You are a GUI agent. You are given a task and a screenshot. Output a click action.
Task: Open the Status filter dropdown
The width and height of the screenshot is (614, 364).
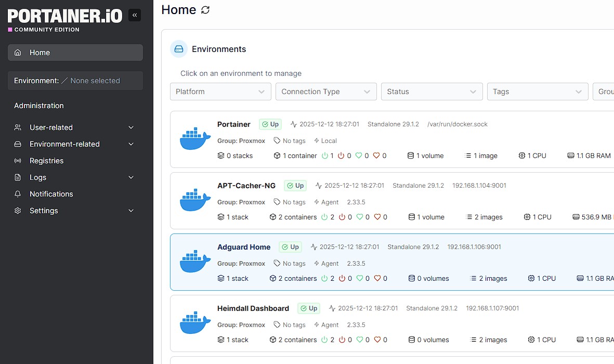[x=432, y=92]
